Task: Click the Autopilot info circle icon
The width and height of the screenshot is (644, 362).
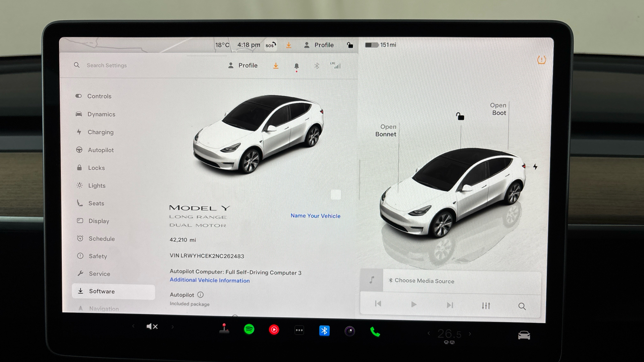Action: [200, 295]
